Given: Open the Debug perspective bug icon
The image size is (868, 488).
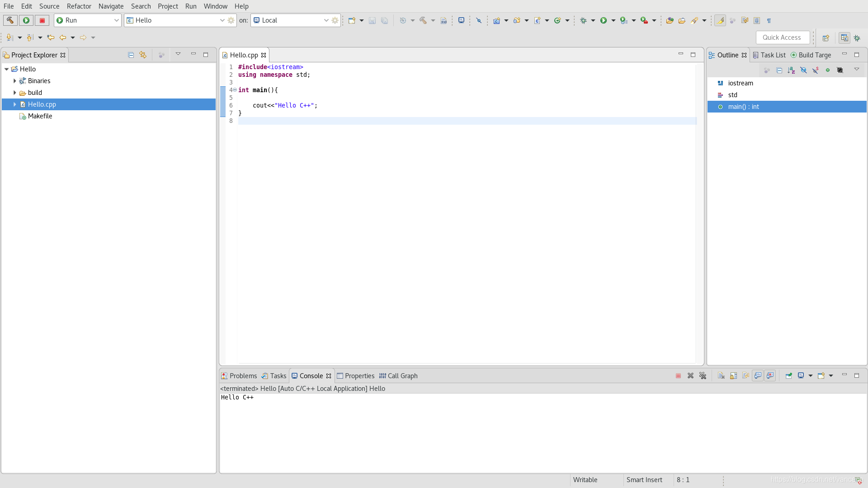Looking at the screenshot, I should coord(857,38).
